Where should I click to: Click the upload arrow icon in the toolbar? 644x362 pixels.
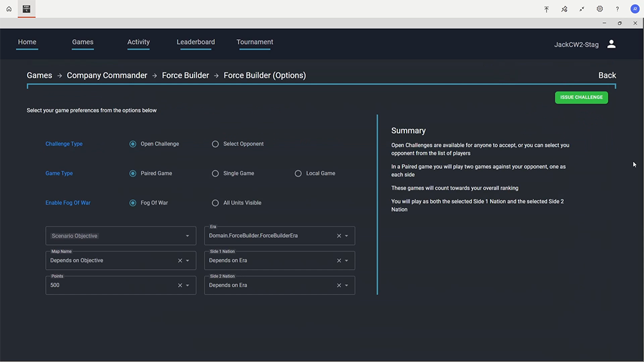coord(546,8)
